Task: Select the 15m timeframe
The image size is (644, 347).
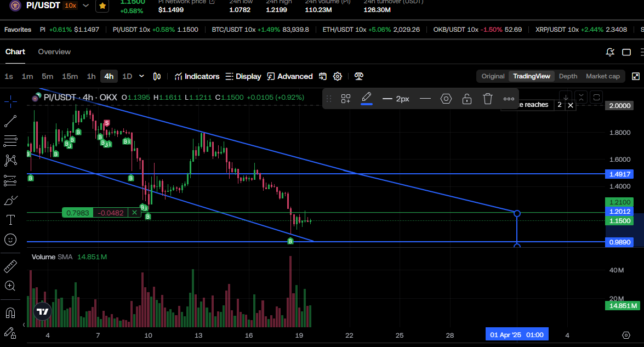Action: coord(70,76)
